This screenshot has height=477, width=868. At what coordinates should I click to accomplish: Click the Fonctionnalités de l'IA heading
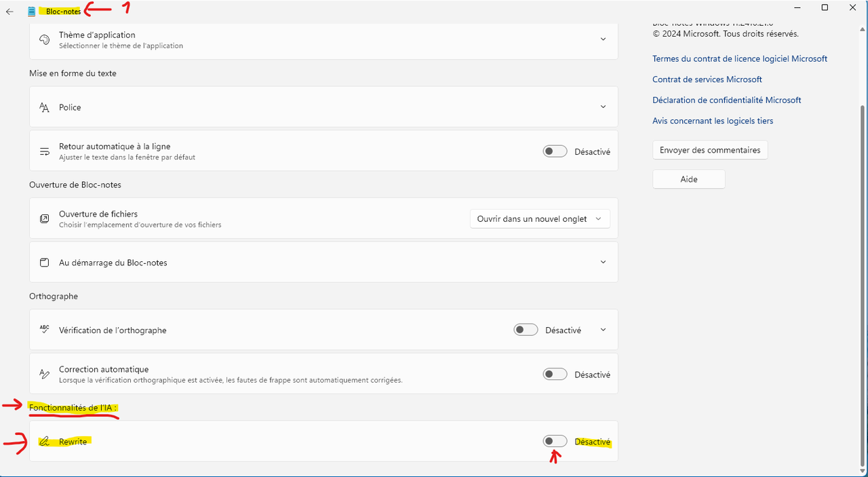point(74,407)
